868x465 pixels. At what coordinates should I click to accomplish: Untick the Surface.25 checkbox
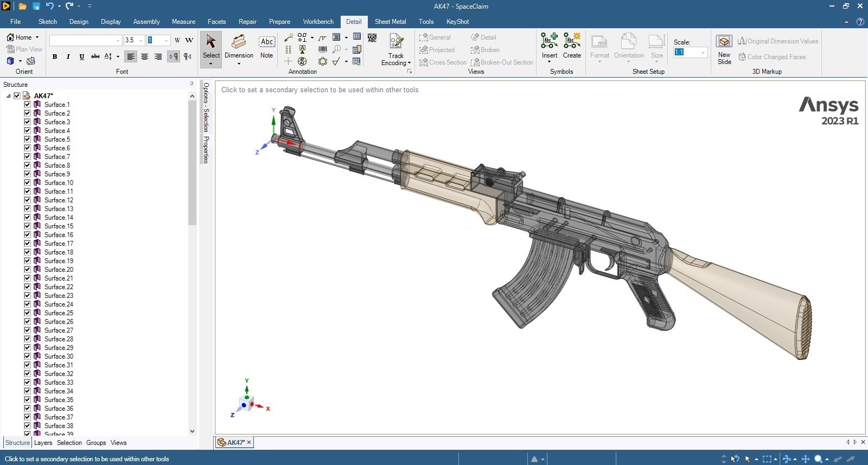pyautogui.click(x=27, y=313)
